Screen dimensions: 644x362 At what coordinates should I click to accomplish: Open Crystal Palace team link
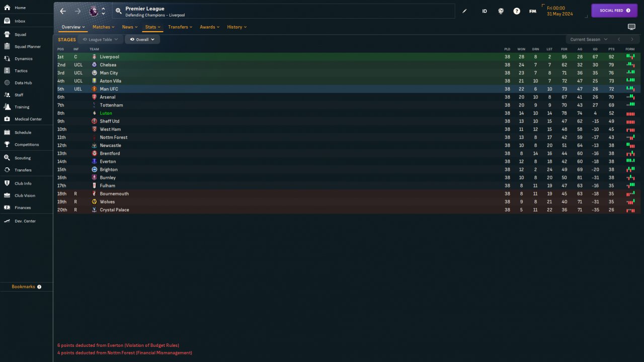[x=114, y=210]
